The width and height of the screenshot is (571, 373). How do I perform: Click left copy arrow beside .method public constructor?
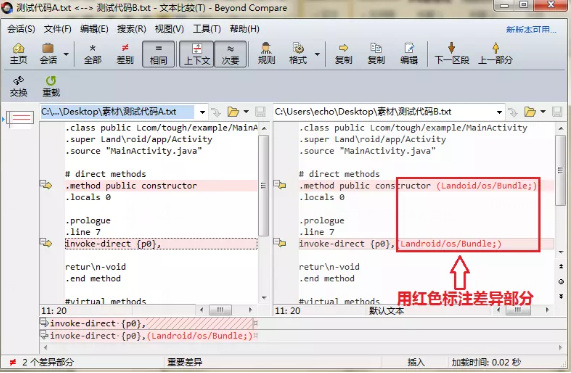[46, 185]
